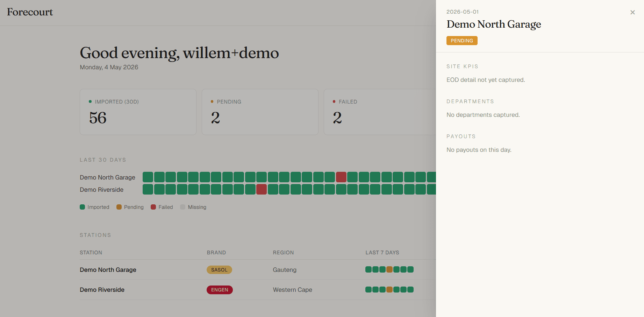Click the Demo North Garage heatmap row label
Image resolution: width=644 pixels, height=317 pixels.
pos(107,177)
